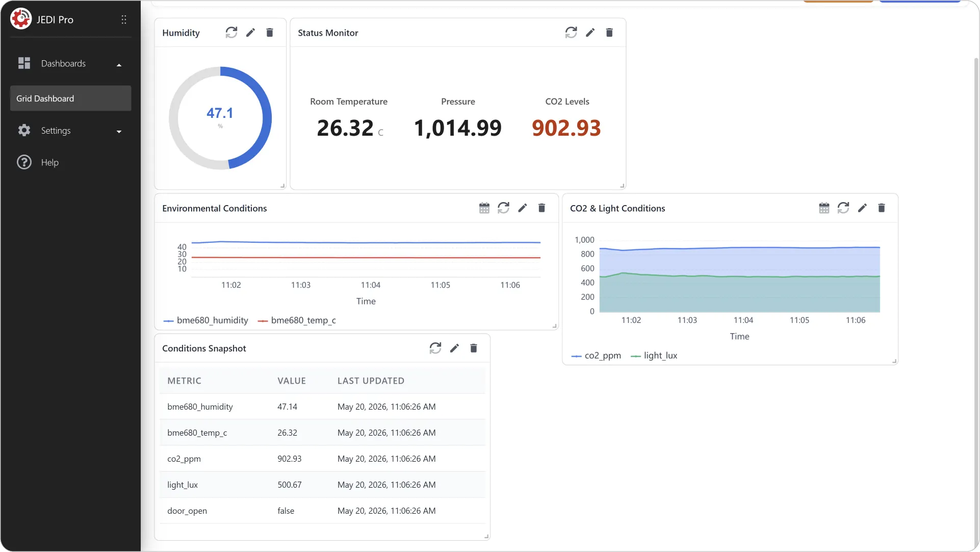980x552 pixels.
Task: Delete the Status Monitor widget
Action: pos(609,33)
